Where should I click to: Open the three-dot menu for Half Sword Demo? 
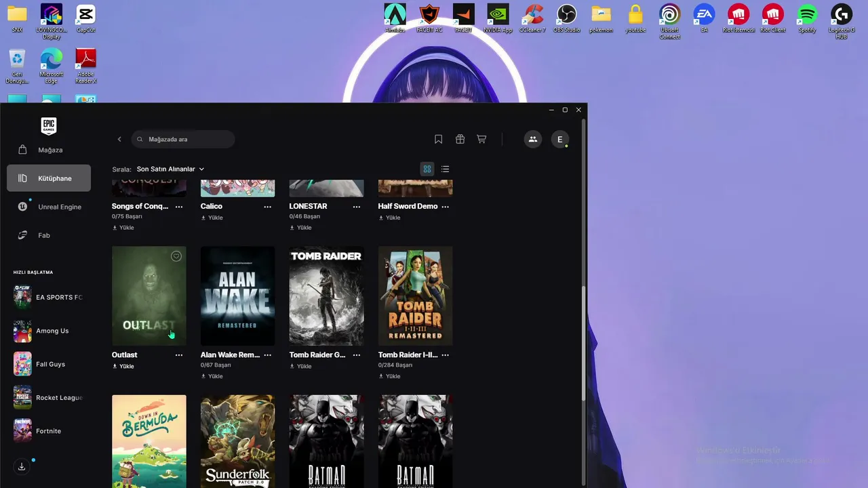[x=446, y=207]
